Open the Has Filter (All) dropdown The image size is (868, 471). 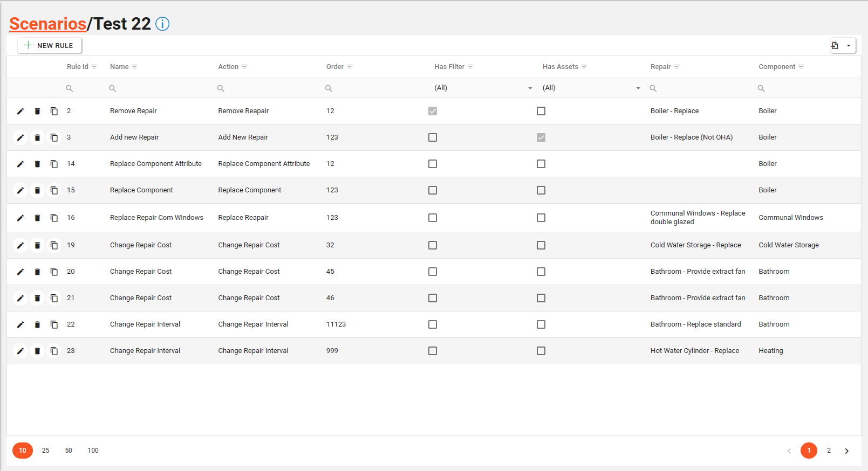coord(483,88)
